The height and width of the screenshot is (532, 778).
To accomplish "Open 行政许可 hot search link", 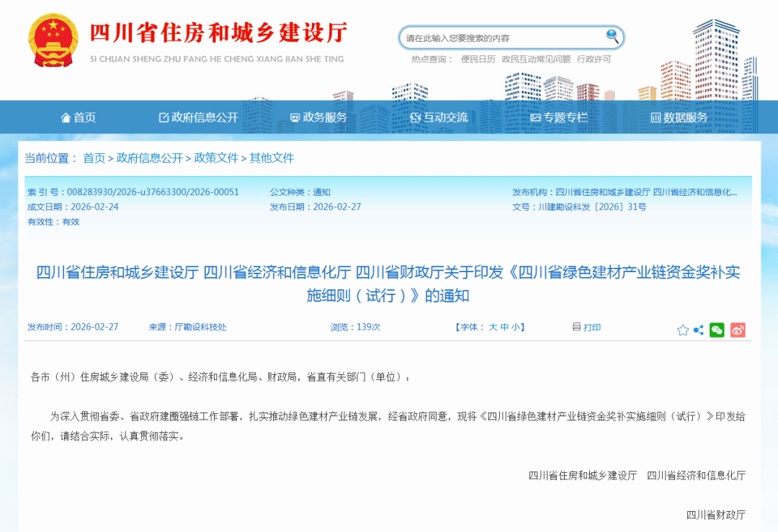I will coord(594,59).
